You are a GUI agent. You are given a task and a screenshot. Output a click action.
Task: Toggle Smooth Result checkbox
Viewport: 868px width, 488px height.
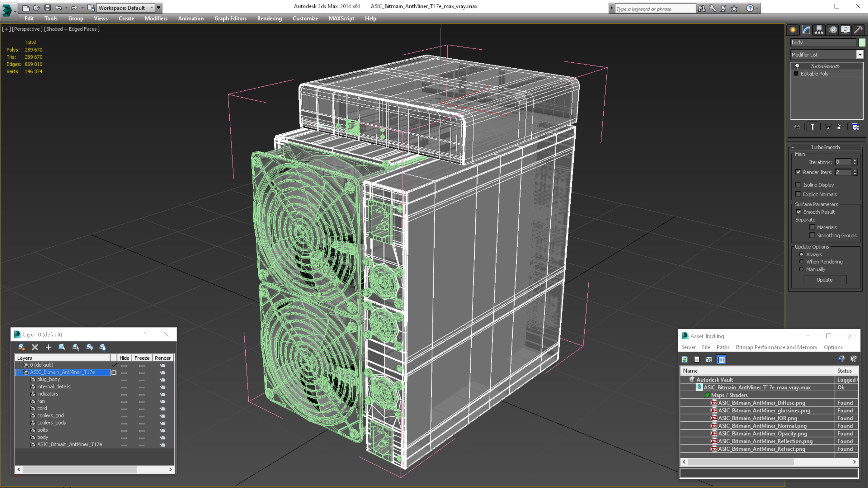799,212
